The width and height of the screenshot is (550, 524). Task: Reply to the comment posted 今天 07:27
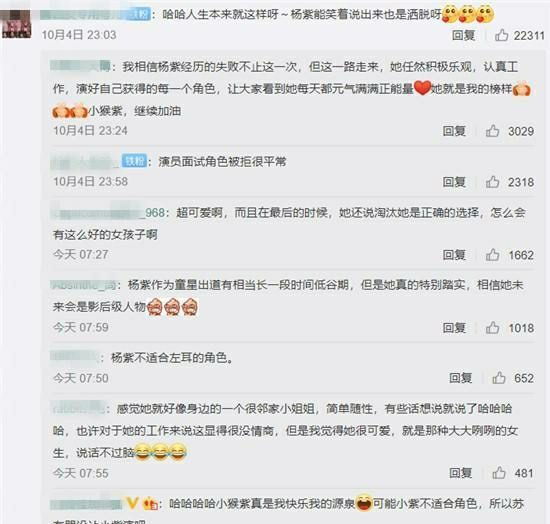coord(454,255)
